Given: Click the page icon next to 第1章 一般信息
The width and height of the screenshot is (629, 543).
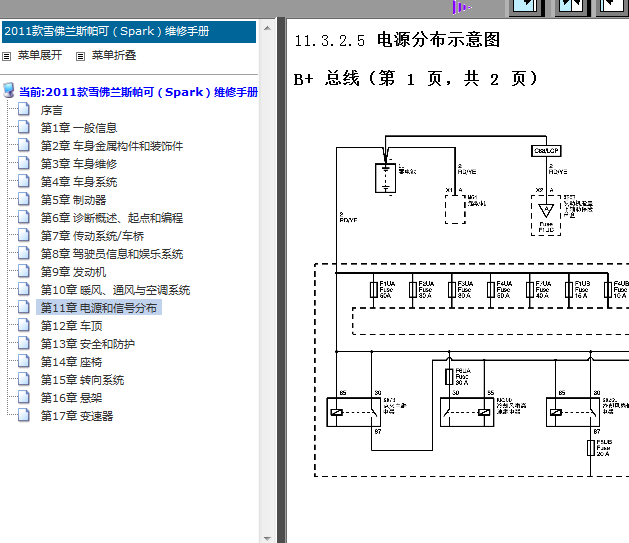Looking at the screenshot, I should point(24,127).
